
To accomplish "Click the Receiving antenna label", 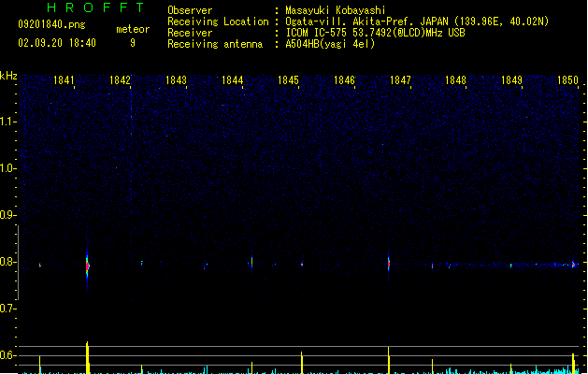I will [x=215, y=44].
